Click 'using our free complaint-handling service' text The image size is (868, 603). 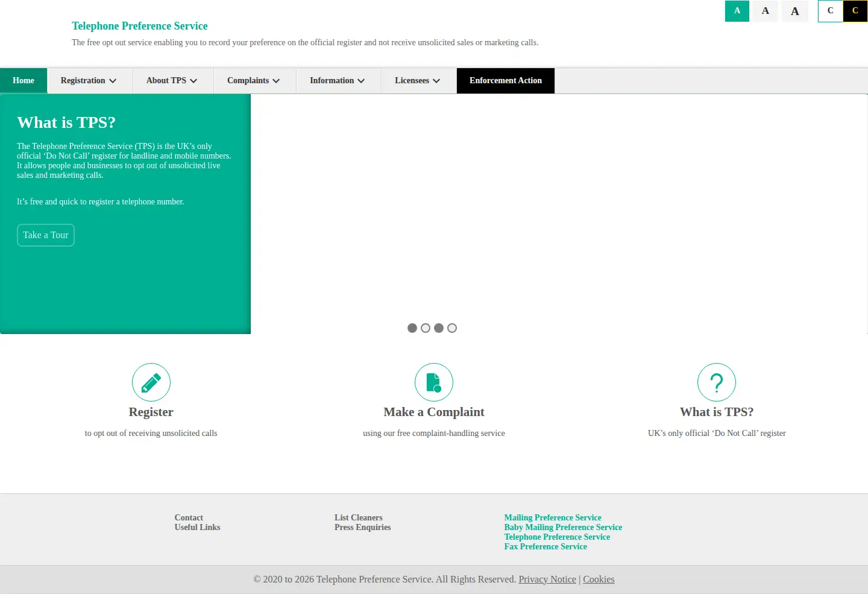click(434, 433)
